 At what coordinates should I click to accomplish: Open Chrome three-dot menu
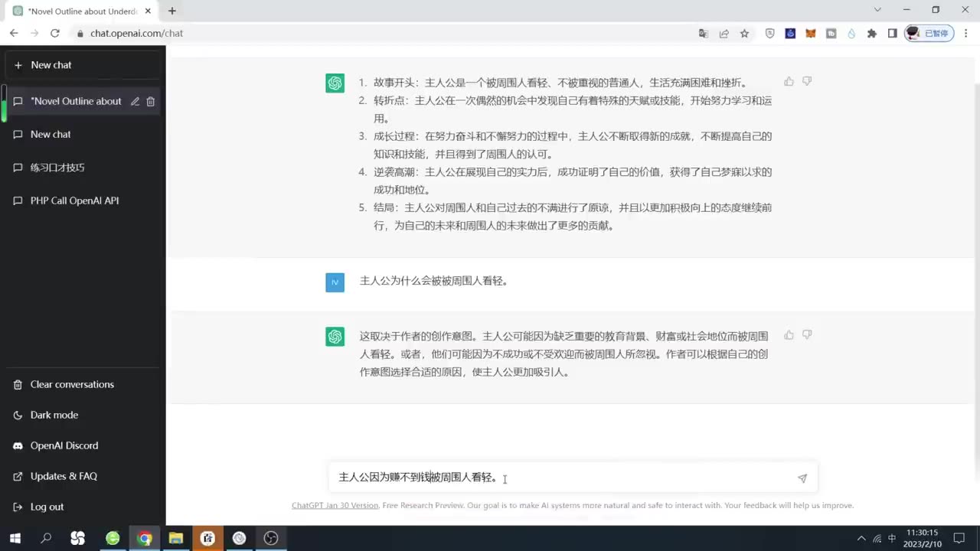pyautogui.click(x=967, y=33)
